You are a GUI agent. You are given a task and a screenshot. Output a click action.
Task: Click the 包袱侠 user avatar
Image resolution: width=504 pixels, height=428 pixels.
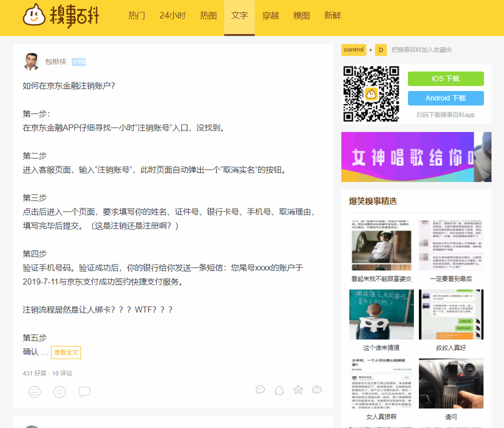coord(31,61)
